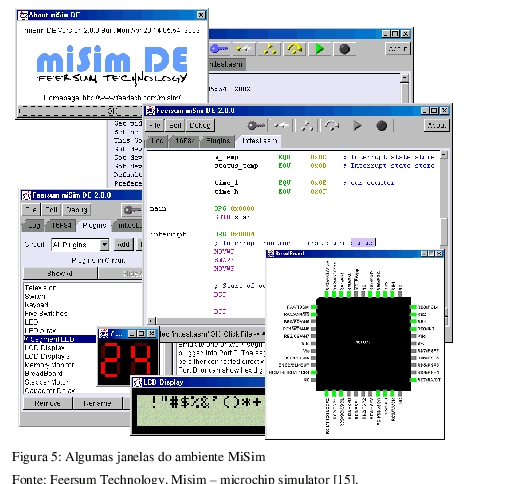514x484 pixels.
Task: Click the vertical scrollbar thumb in the front editor
Action: pos(444,232)
